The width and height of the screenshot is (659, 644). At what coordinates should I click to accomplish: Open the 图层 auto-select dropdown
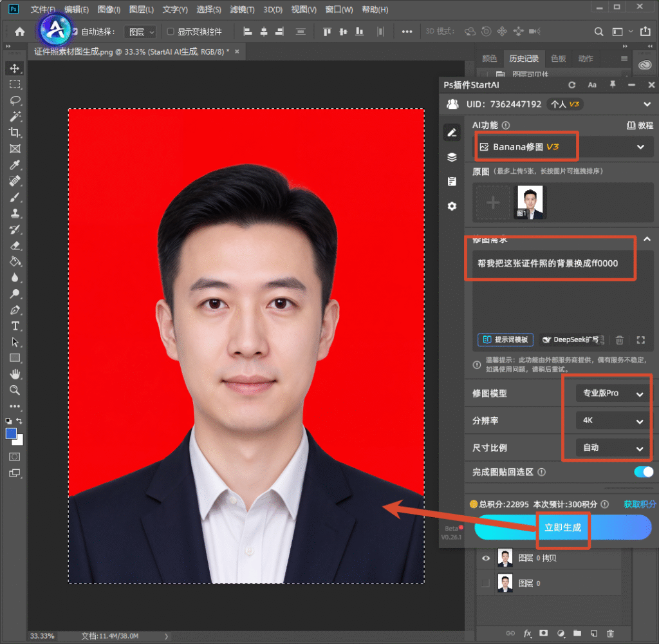[x=140, y=32]
